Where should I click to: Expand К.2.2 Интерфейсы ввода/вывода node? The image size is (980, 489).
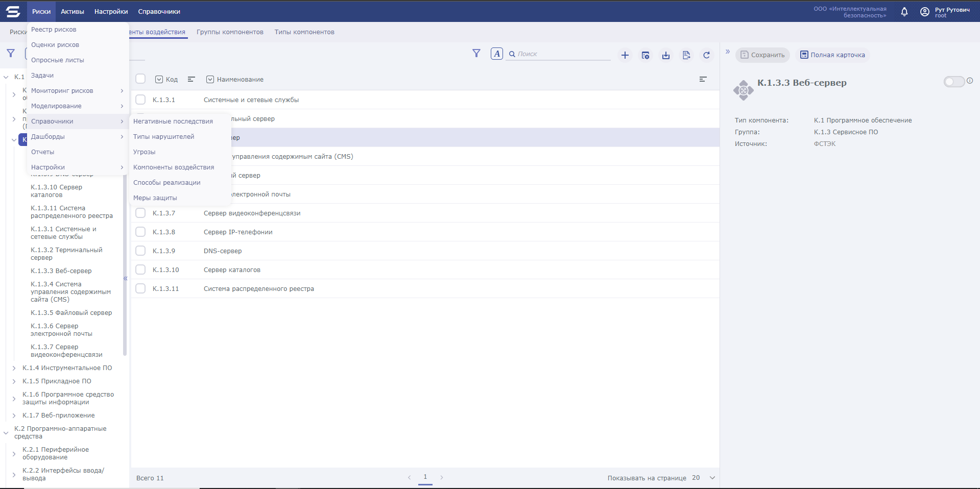(x=14, y=475)
